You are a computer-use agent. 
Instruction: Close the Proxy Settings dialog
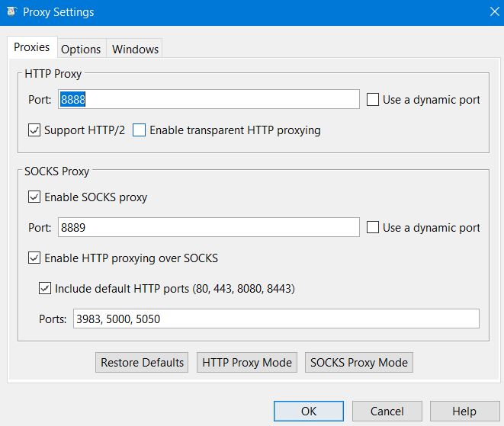(493, 12)
